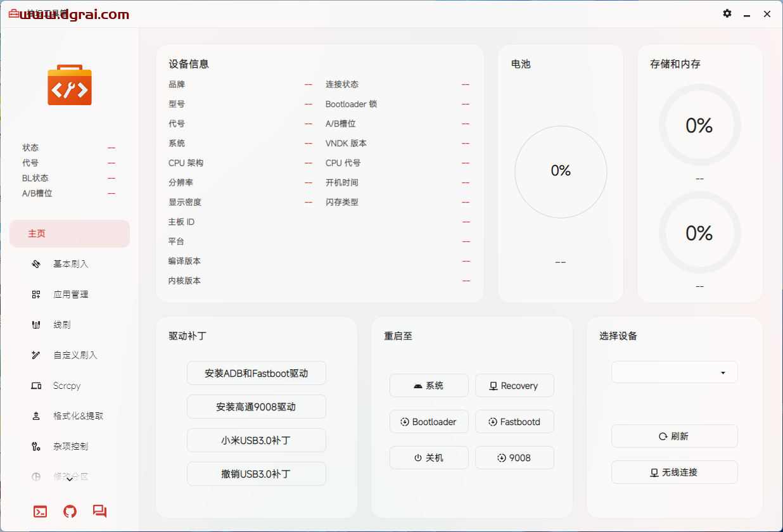Click the BL状态 sidebar label
This screenshot has height=532, width=783.
point(35,178)
